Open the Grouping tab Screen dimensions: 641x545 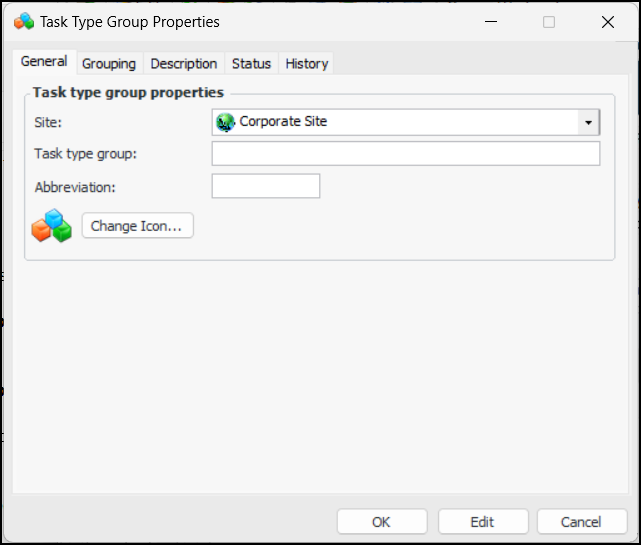(x=109, y=64)
